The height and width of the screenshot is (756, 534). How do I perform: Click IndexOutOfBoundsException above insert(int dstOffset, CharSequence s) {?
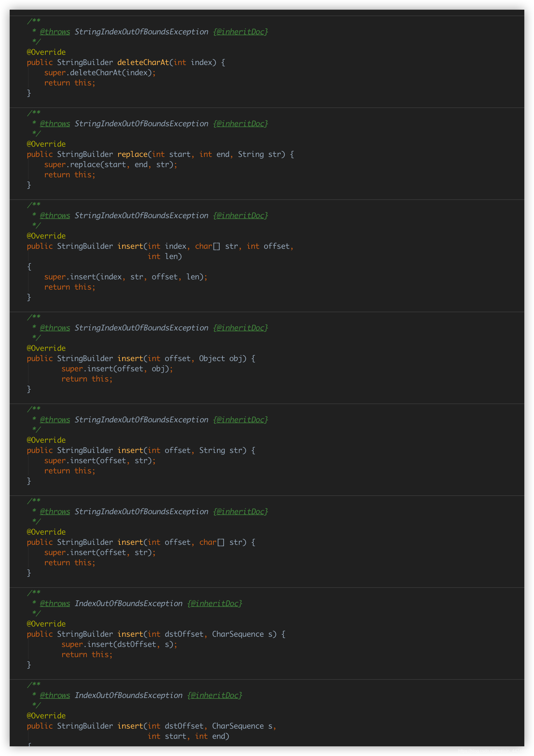pyautogui.click(x=128, y=604)
